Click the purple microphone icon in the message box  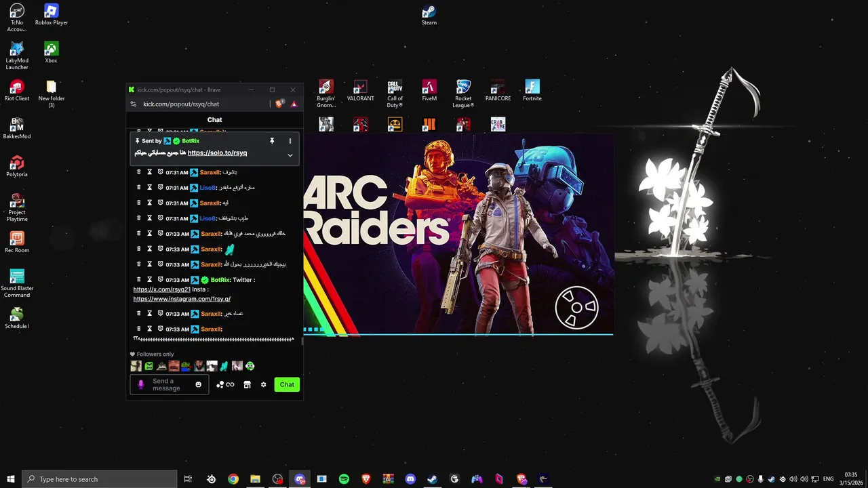(x=141, y=384)
